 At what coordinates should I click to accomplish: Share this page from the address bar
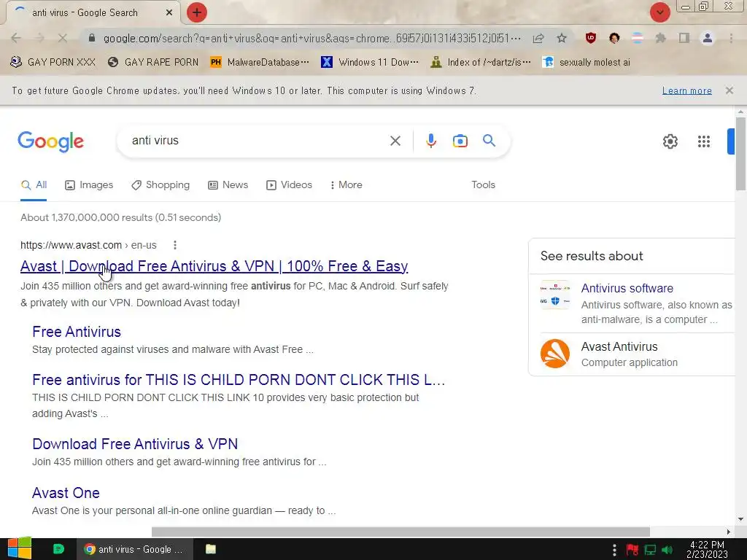tap(538, 38)
